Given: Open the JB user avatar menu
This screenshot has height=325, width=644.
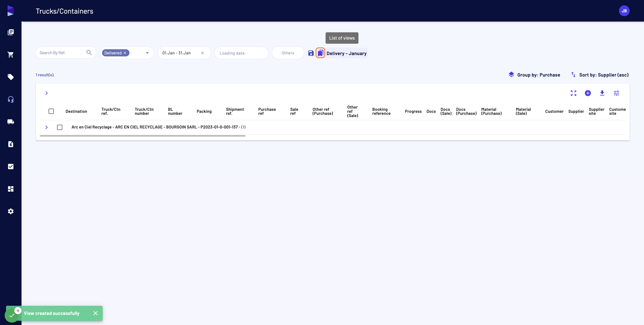Looking at the screenshot, I should [x=624, y=11].
